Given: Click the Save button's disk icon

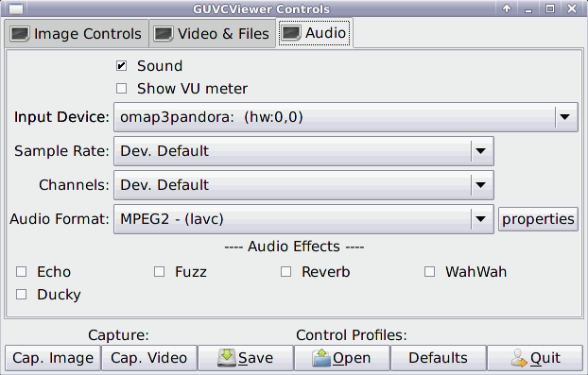Looking at the screenshot, I should pos(227,358).
